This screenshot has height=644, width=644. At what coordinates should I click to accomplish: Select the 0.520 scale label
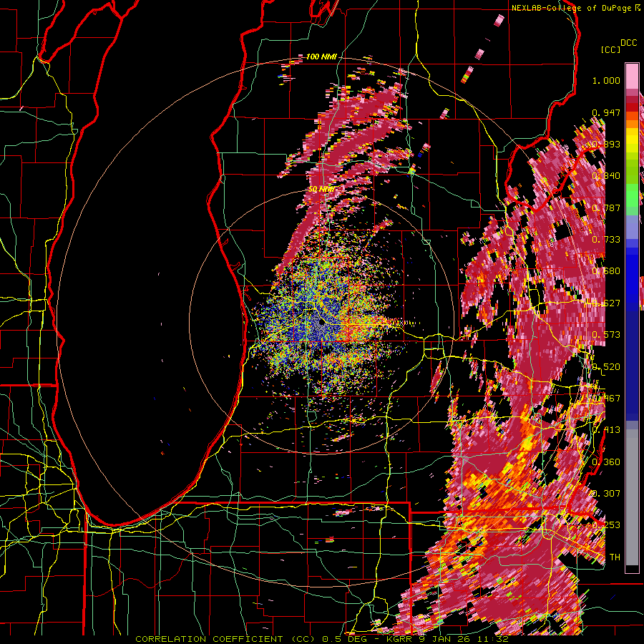pyautogui.click(x=606, y=367)
